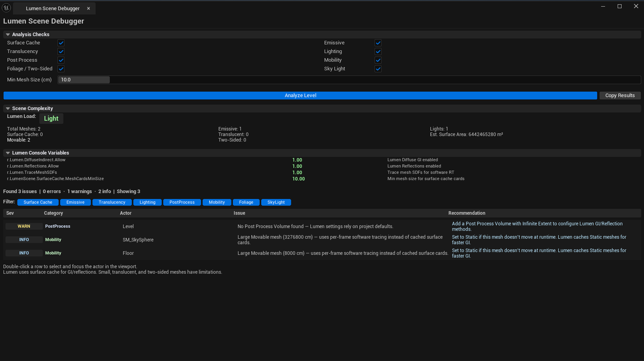Collapse the Scene Complexity section
The width and height of the screenshot is (644, 361).
8,109
